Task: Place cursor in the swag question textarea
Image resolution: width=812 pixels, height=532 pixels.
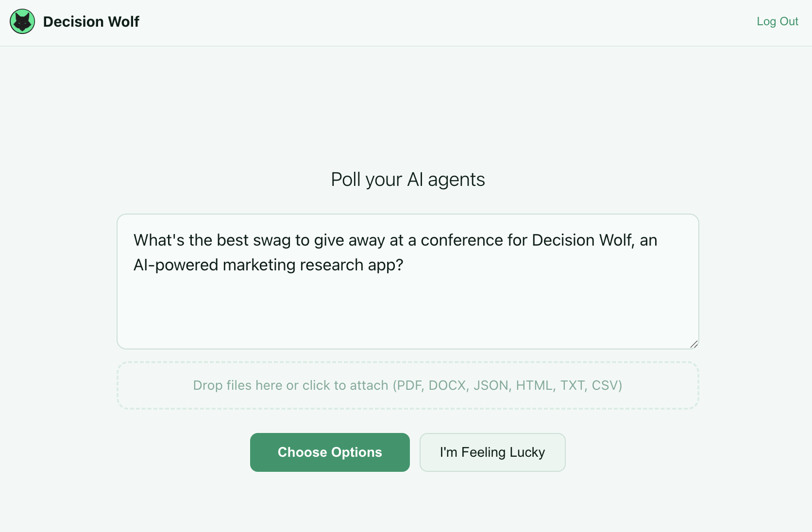Action: [407, 301]
